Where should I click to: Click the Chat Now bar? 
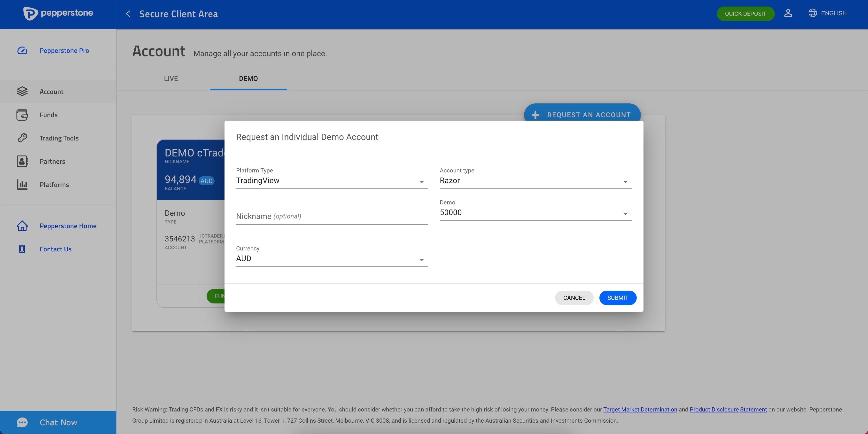pyautogui.click(x=58, y=422)
